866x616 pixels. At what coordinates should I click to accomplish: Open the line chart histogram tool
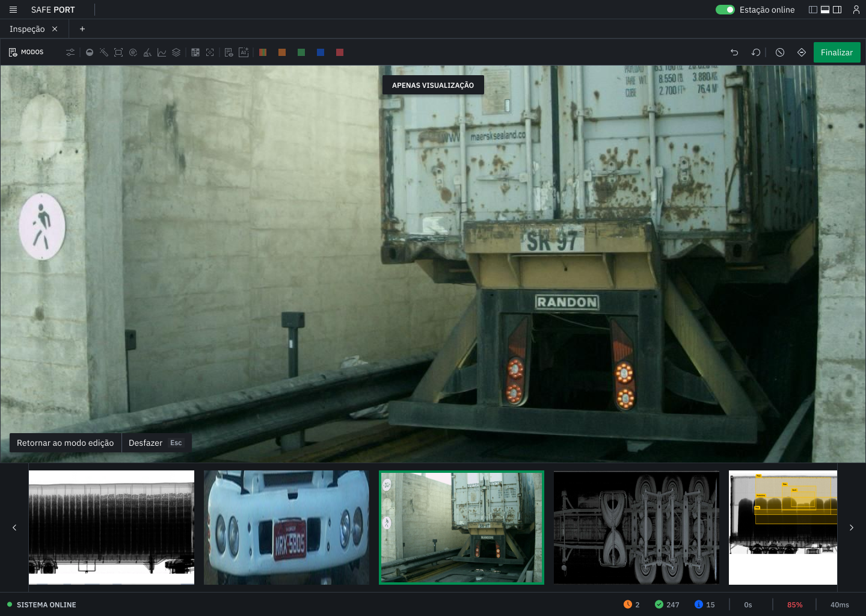162,52
